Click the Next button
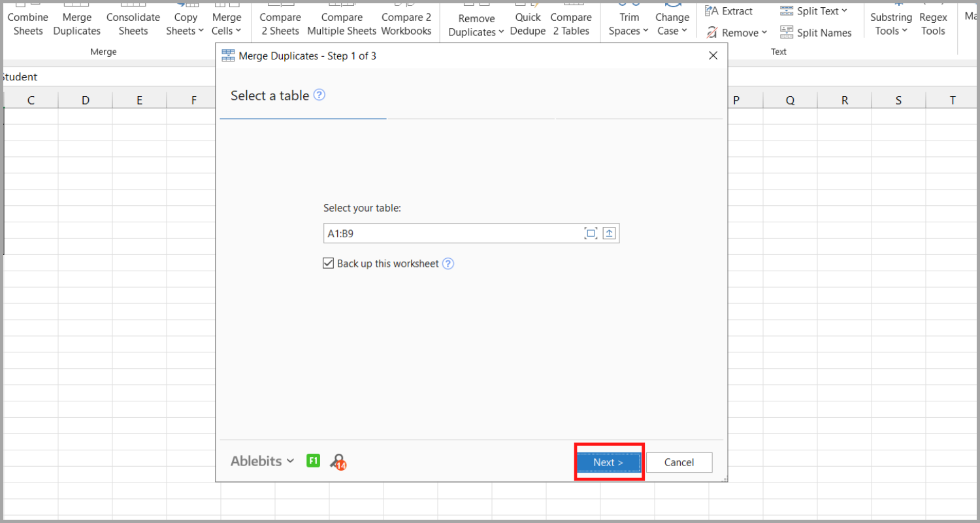 pyautogui.click(x=608, y=462)
